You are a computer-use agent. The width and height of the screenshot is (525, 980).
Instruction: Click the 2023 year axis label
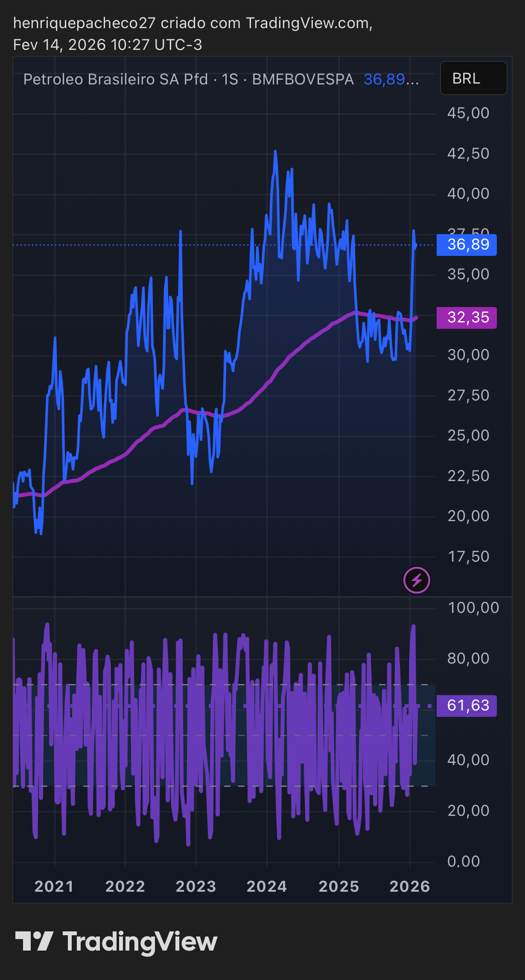(196, 887)
